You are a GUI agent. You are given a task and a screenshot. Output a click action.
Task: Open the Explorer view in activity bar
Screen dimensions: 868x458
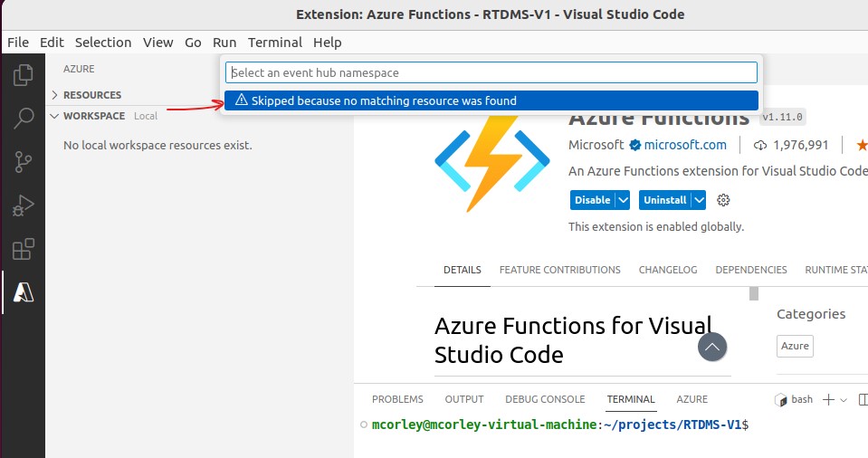click(23, 75)
